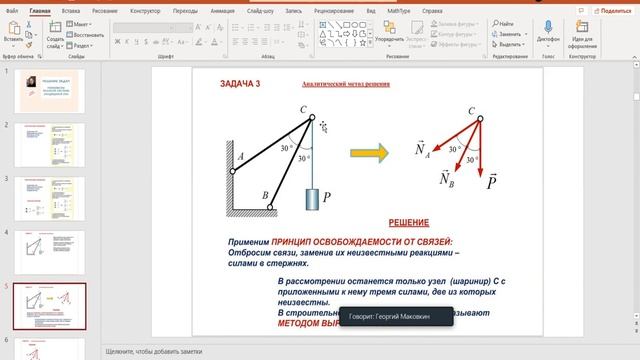The image size is (640, 360).
Task: Open the font color (A) swatch
Action: [x=214, y=42]
